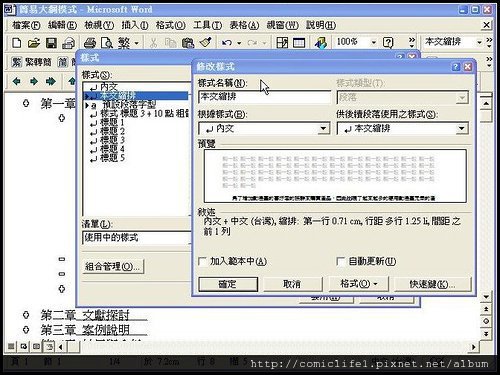The height and width of the screenshot is (375, 500).
Task: Click the Undo arrow icon
Action: coord(227,43)
